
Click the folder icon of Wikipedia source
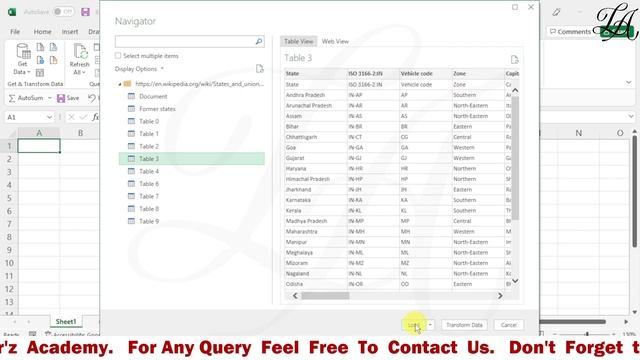(x=127, y=84)
